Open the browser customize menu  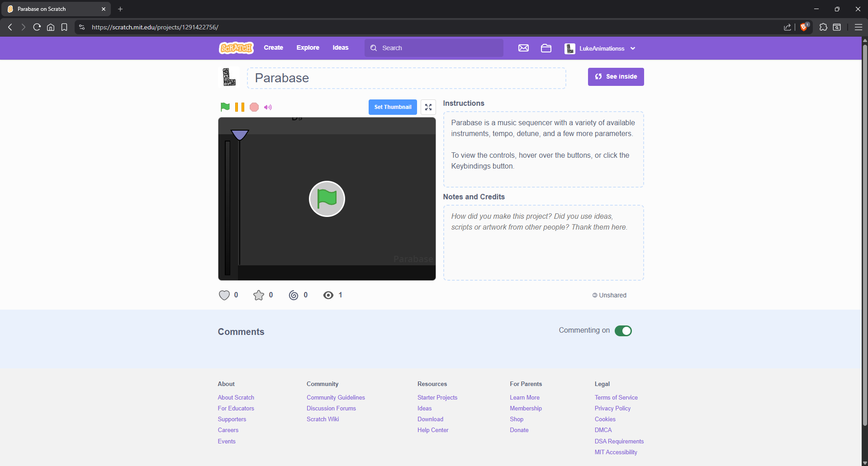(858, 27)
